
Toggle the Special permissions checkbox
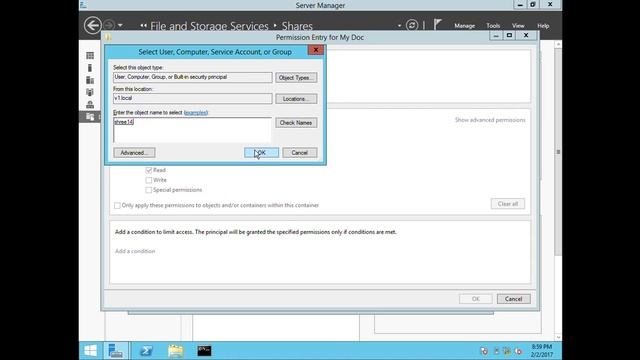(149, 190)
